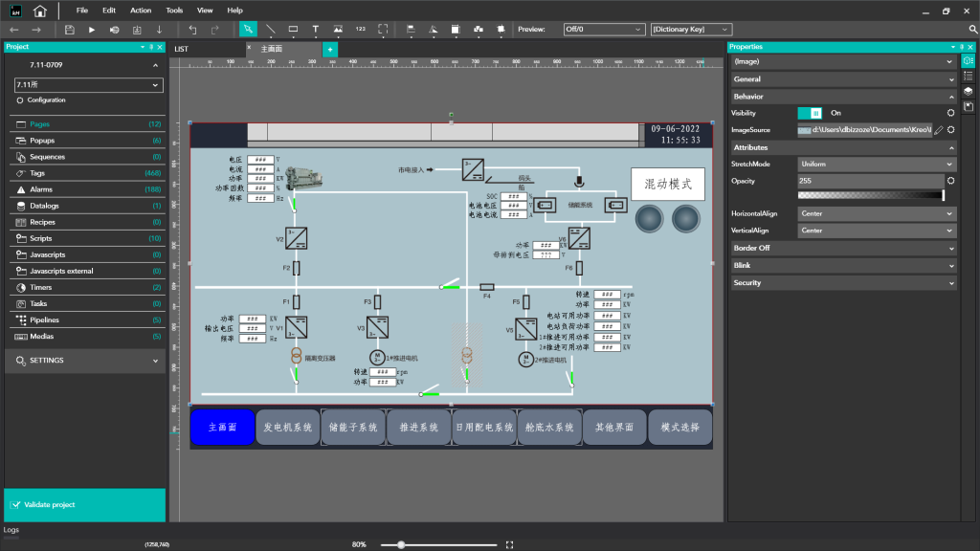This screenshot has height=551, width=980.
Task: Select the arrow selection tool
Action: click(x=247, y=29)
